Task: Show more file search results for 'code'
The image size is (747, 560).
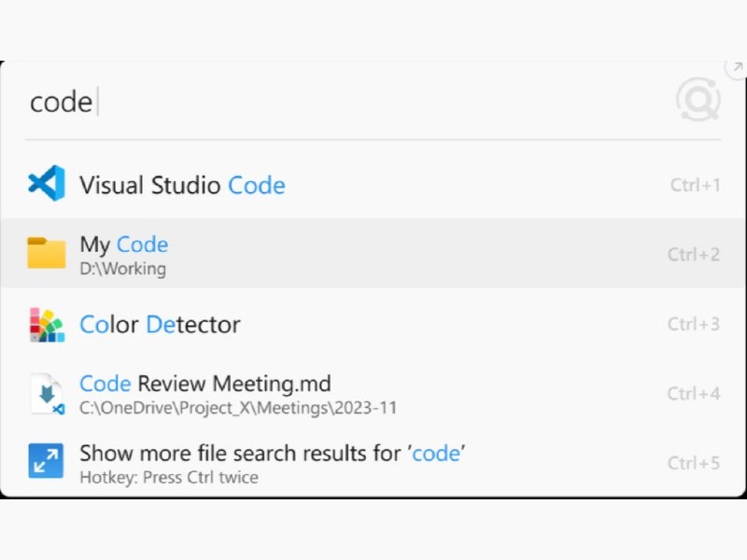Action: click(373, 462)
